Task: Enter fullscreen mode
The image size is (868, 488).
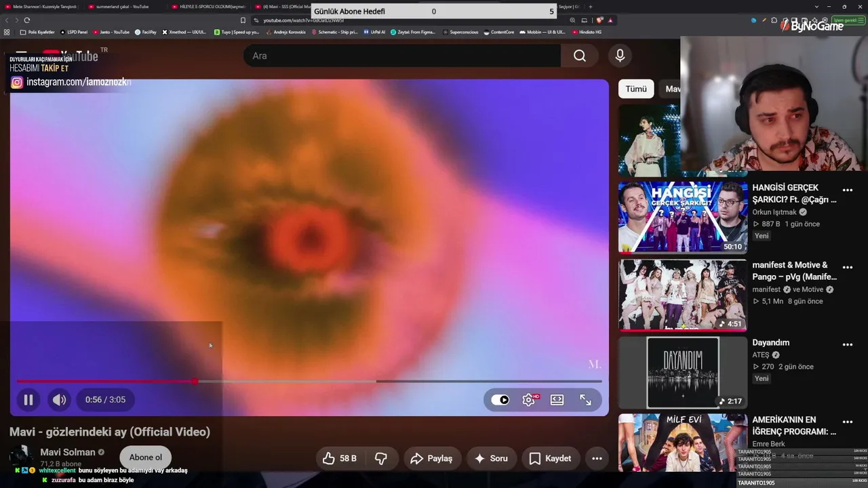Action: [x=585, y=400]
